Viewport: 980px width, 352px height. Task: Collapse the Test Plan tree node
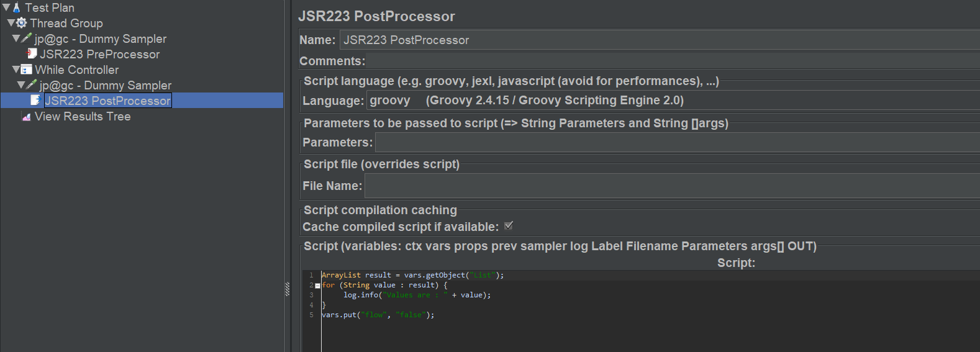pyautogui.click(x=6, y=7)
